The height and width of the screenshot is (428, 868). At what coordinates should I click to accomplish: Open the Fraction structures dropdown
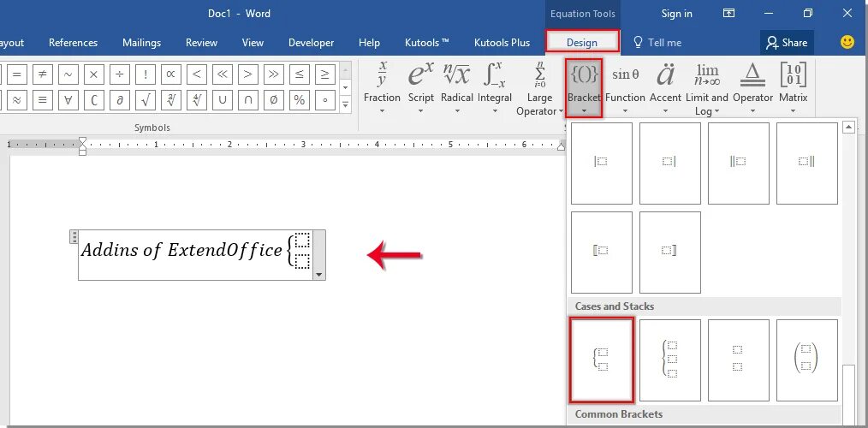point(382,88)
